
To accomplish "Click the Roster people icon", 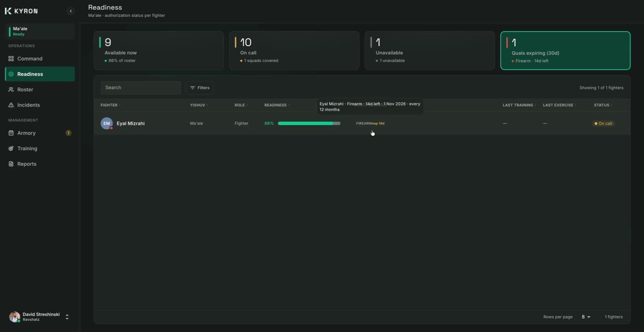I will pos(11,89).
